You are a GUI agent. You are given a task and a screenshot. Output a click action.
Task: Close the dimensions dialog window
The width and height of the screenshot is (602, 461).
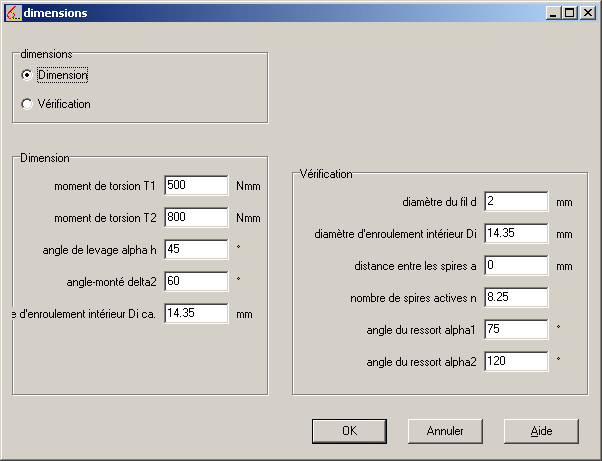587,13
